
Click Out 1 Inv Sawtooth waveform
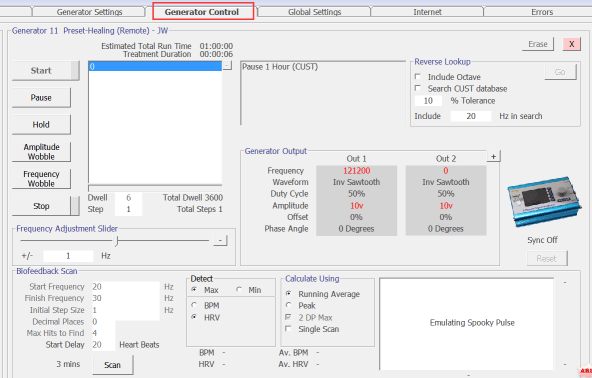point(356,182)
